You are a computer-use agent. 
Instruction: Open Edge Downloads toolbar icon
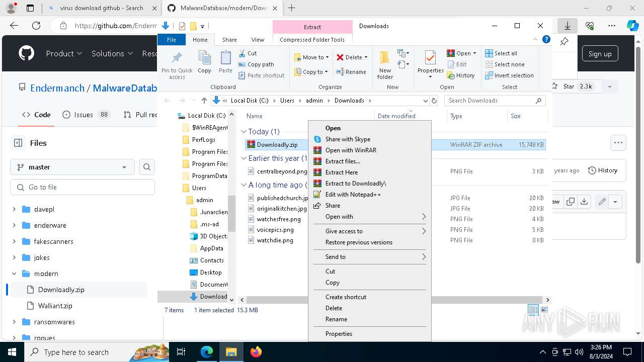pyautogui.click(x=567, y=26)
